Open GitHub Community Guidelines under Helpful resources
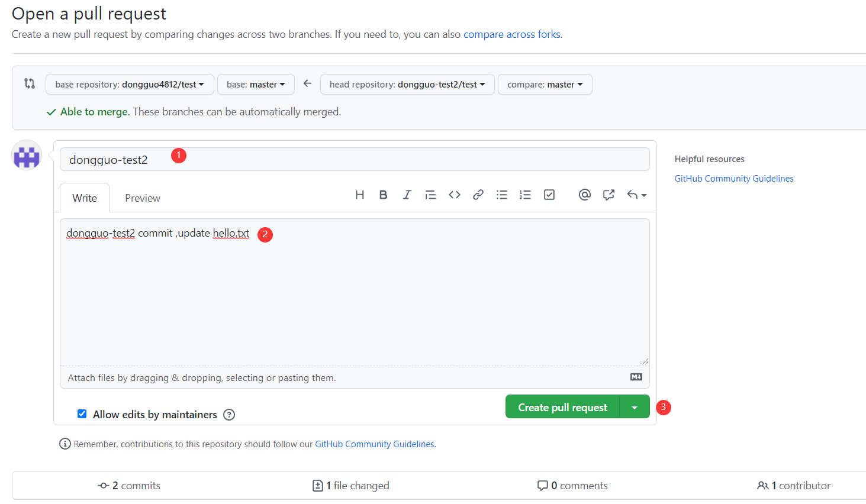The image size is (866, 504). [734, 178]
